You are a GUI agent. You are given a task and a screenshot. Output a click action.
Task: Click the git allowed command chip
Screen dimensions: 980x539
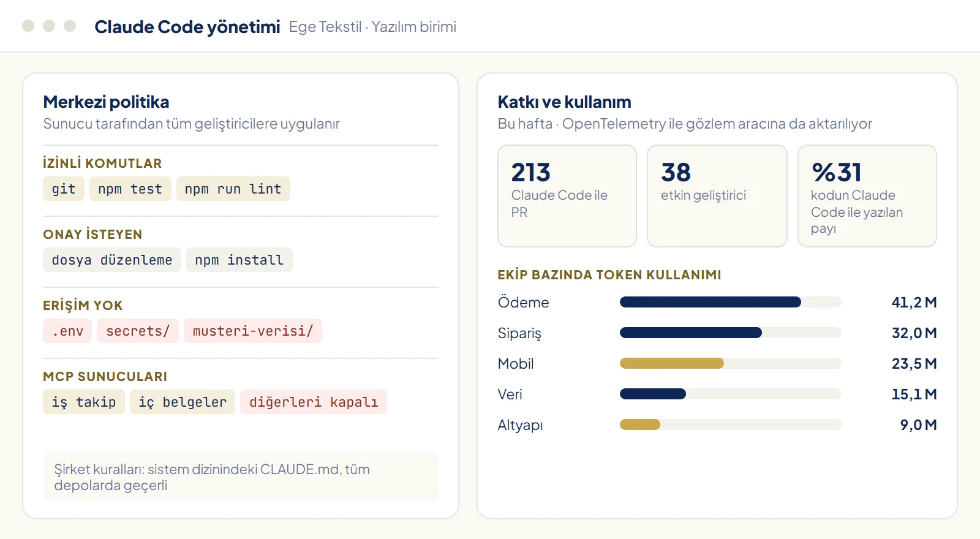[x=64, y=189]
